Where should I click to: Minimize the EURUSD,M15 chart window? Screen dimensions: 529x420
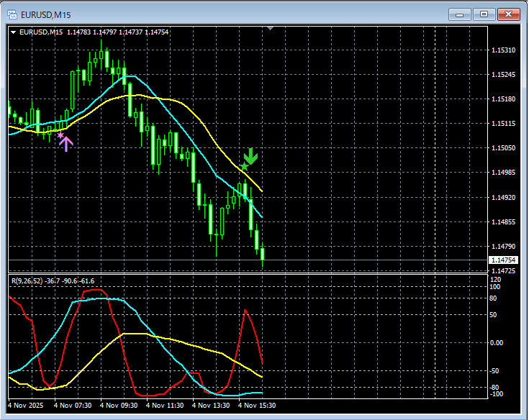[x=459, y=14]
